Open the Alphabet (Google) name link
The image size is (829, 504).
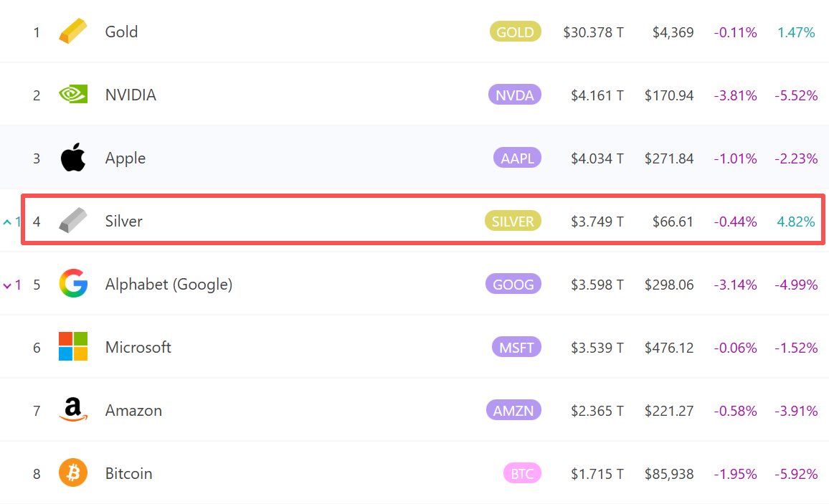[169, 284]
